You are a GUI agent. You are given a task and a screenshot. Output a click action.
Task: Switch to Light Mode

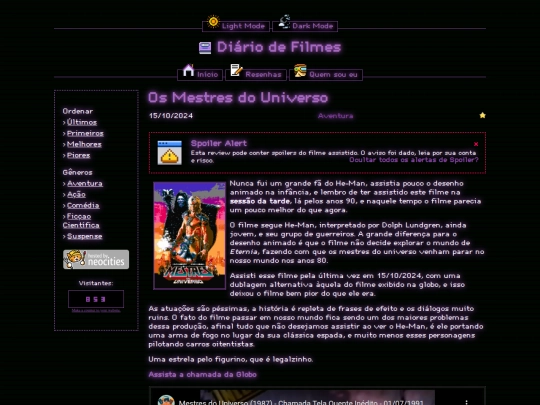click(x=236, y=26)
